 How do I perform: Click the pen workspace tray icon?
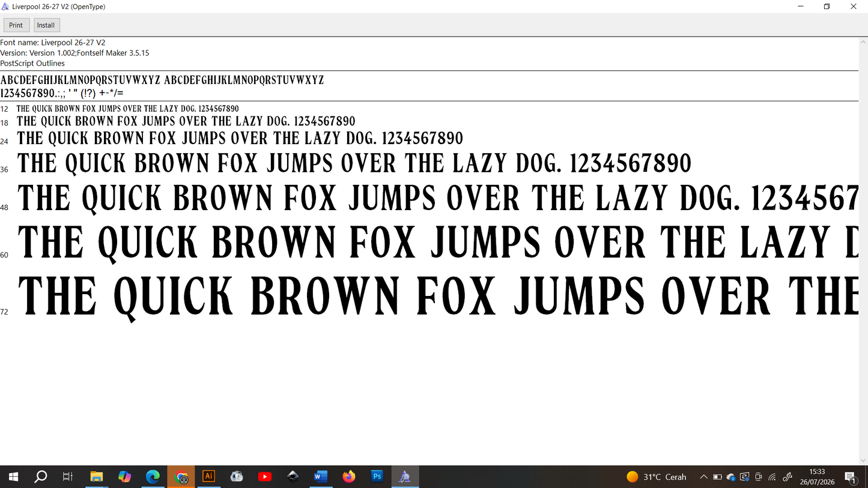(788, 477)
